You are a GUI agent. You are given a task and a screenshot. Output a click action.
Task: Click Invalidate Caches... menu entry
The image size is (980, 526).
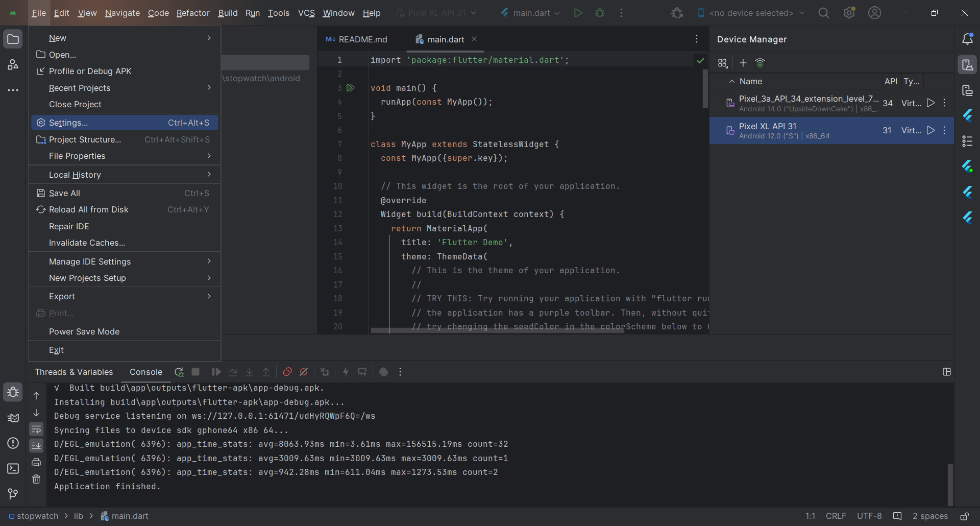(87, 243)
